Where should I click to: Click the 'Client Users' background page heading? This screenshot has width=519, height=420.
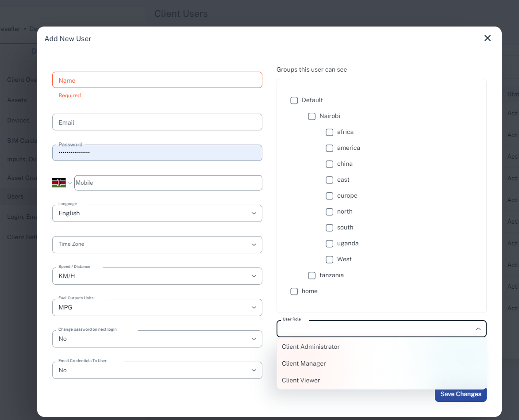(x=181, y=14)
